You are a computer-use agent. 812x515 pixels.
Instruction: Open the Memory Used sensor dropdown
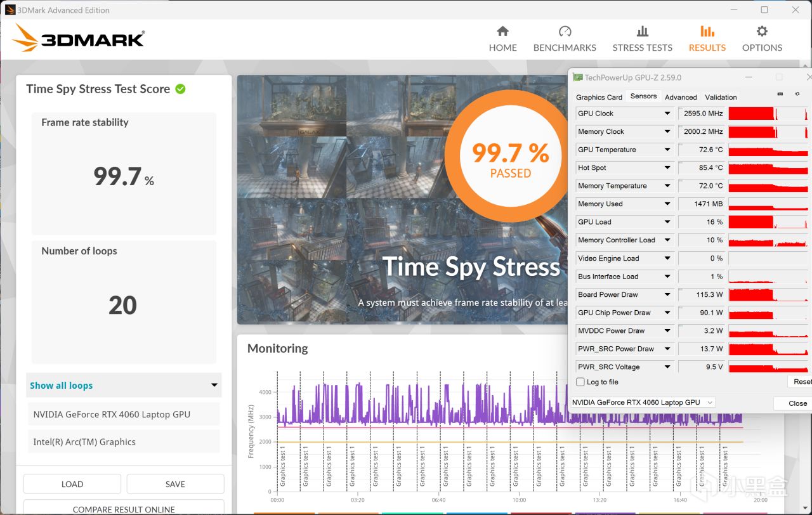coord(667,204)
